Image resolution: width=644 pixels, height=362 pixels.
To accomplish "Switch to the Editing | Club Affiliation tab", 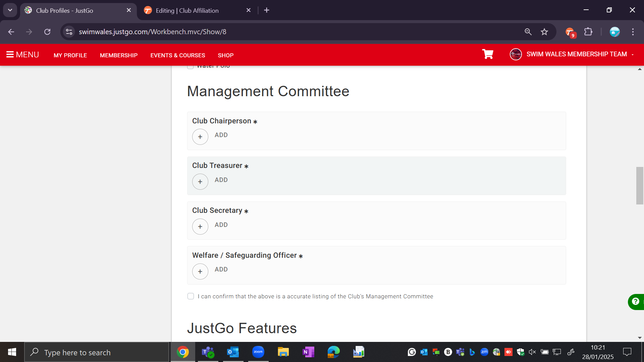I will [x=197, y=11].
